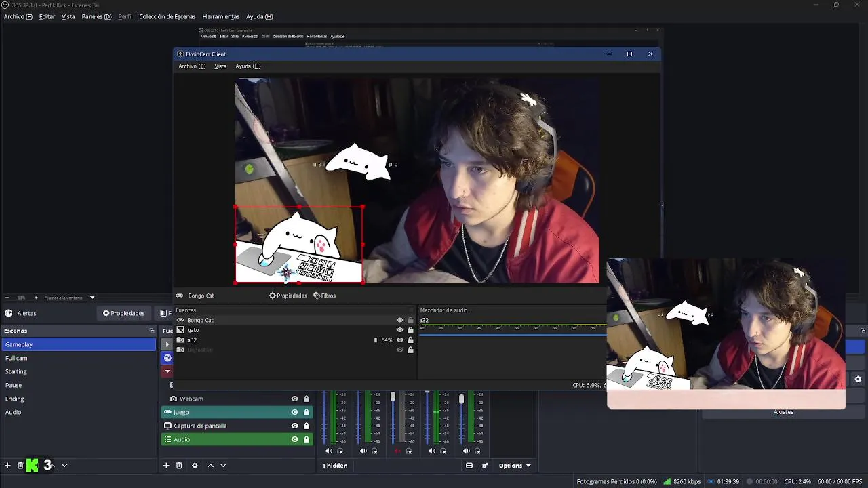The width and height of the screenshot is (868, 488).
Task: Click the Alertas source globe icon
Action: pos(9,313)
